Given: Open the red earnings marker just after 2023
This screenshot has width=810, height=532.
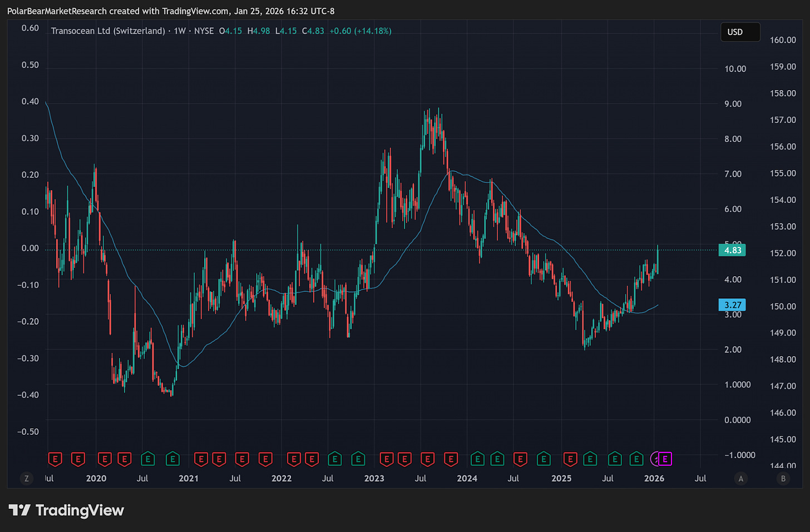Looking at the screenshot, I should point(386,459).
